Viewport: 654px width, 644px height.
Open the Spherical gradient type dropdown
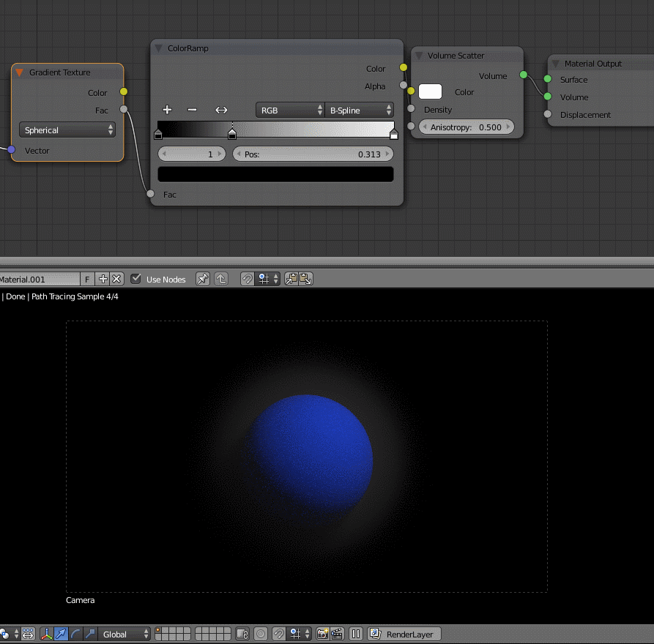(x=67, y=130)
